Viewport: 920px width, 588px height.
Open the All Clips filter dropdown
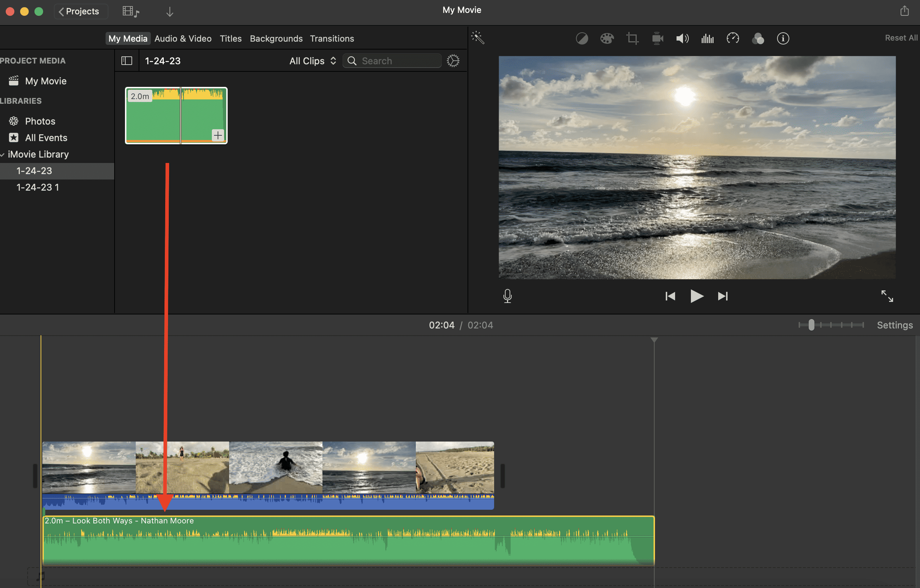tap(312, 61)
